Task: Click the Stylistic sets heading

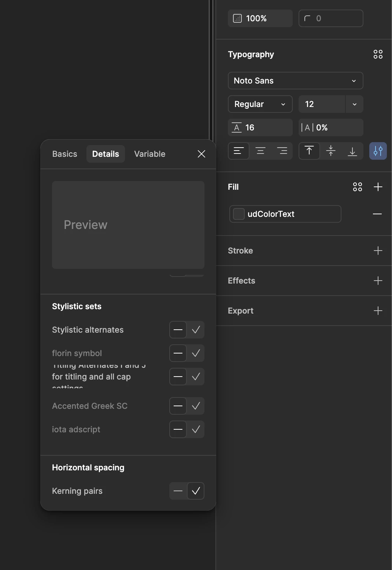Action: click(77, 306)
